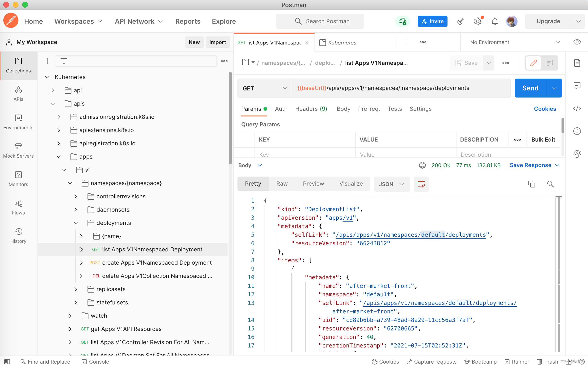Open the notifications bell
This screenshot has width=588, height=365.
coord(494,21)
